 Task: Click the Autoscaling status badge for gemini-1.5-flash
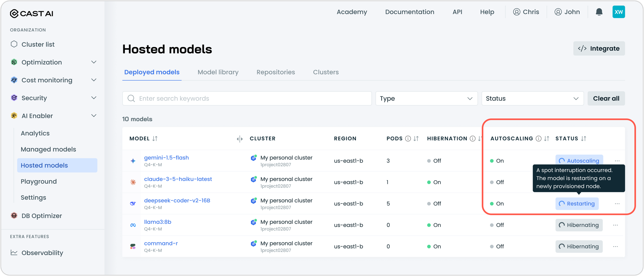pyautogui.click(x=579, y=160)
